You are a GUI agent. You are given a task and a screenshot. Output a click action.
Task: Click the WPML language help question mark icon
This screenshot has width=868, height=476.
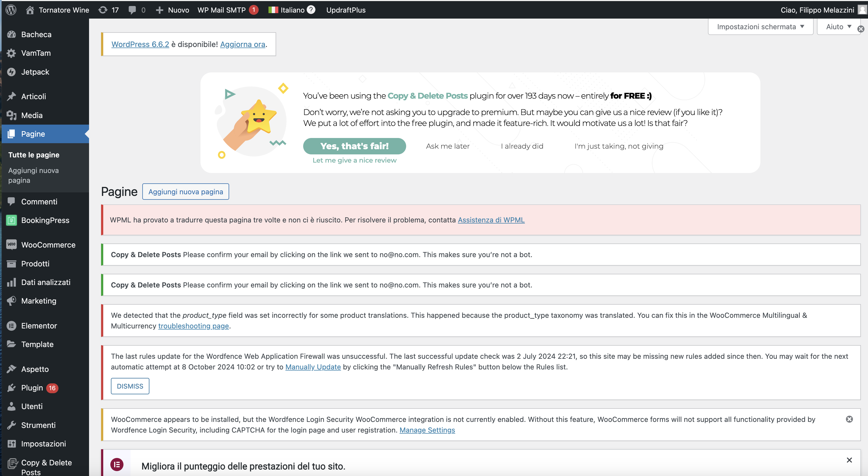click(311, 10)
